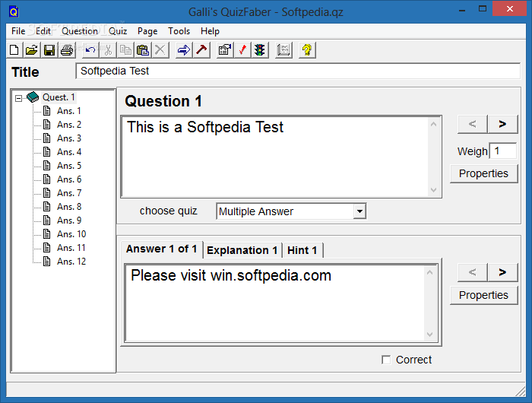The width and height of the screenshot is (532, 403).
Task: Click the red hammer toolbar icon
Action: click(x=201, y=50)
